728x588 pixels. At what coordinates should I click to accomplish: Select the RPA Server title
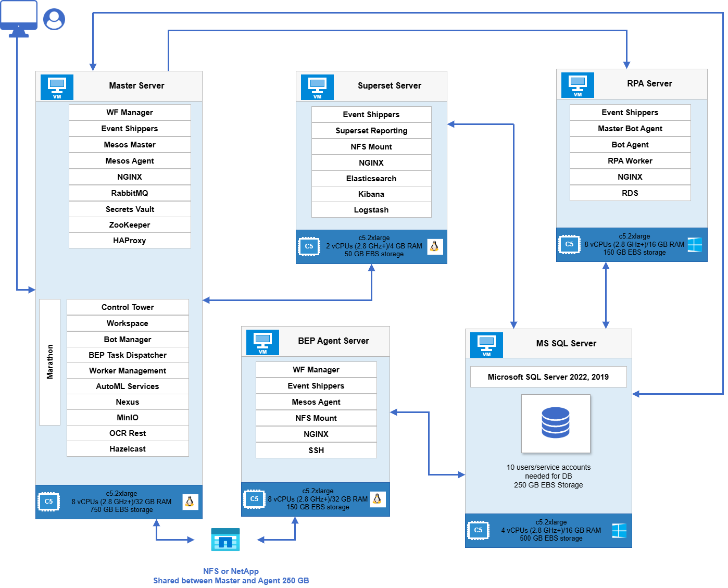click(x=649, y=84)
